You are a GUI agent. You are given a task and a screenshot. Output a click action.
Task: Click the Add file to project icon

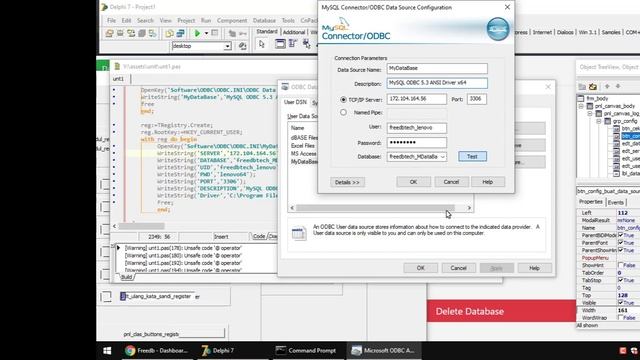point(152,33)
